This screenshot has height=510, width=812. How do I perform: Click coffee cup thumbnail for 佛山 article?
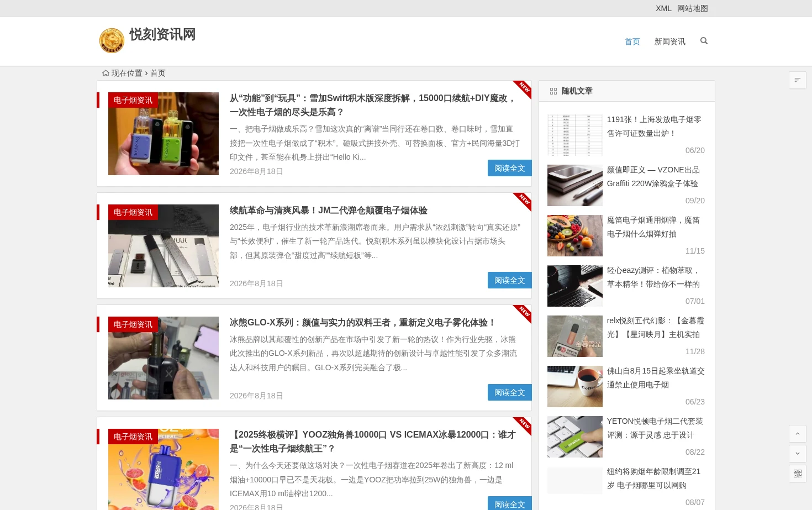(x=575, y=386)
